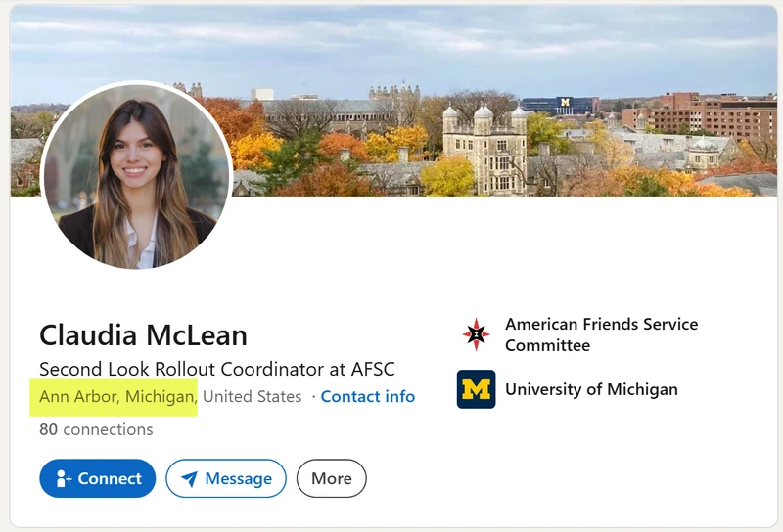This screenshot has height=532, width=783.
Task: Click the stone tower building in banner
Action: coord(484,150)
